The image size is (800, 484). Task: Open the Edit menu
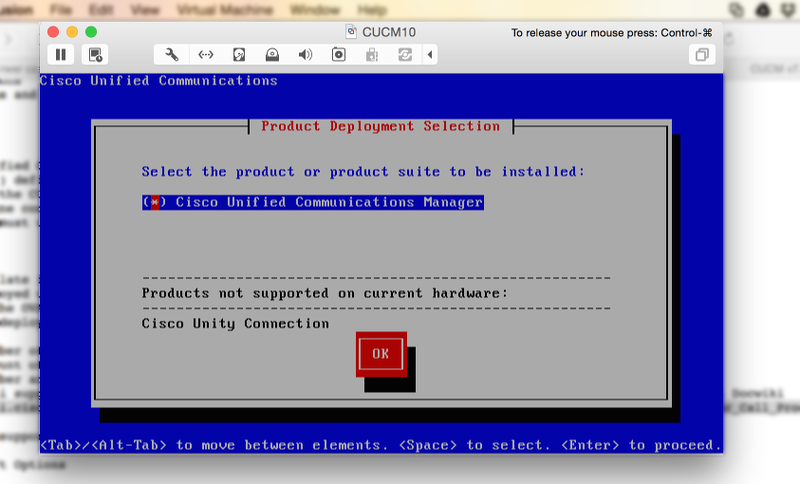coord(101,10)
